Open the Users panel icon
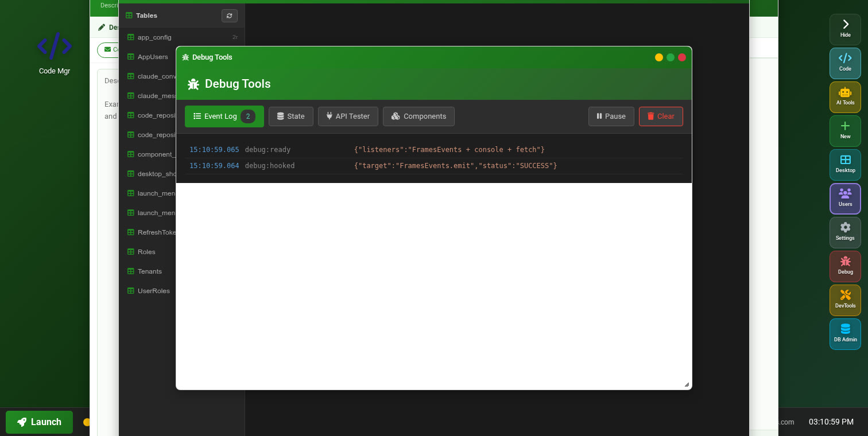 click(x=845, y=198)
